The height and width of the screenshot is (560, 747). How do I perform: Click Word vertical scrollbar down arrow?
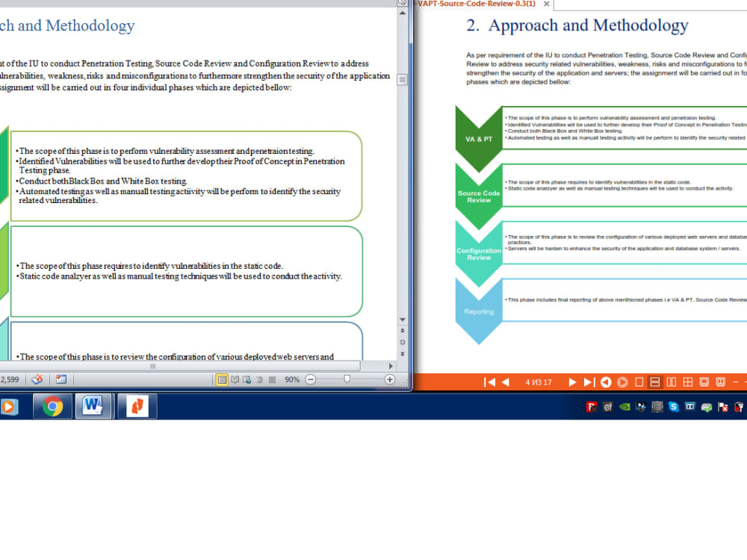pos(403,320)
